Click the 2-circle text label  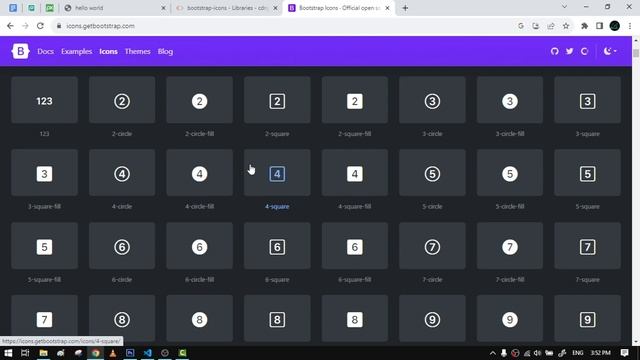tap(122, 134)
